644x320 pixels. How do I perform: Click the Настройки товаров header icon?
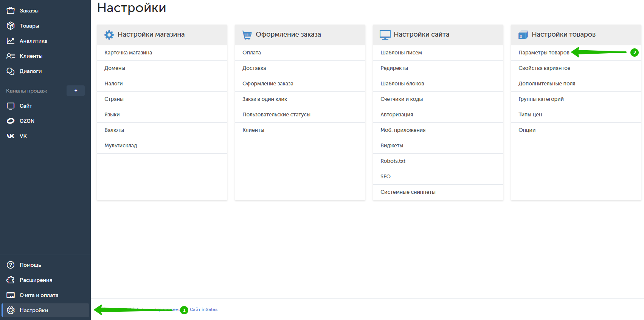523,35
